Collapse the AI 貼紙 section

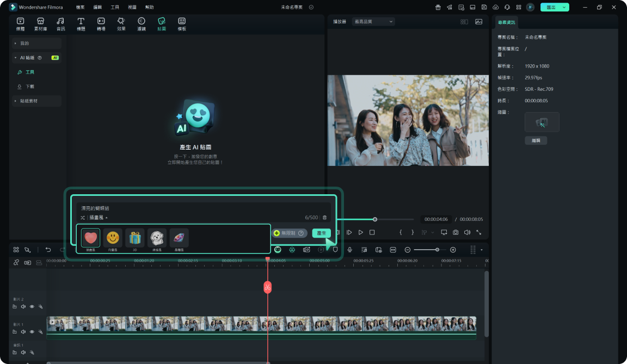click(x=36, y=58)
